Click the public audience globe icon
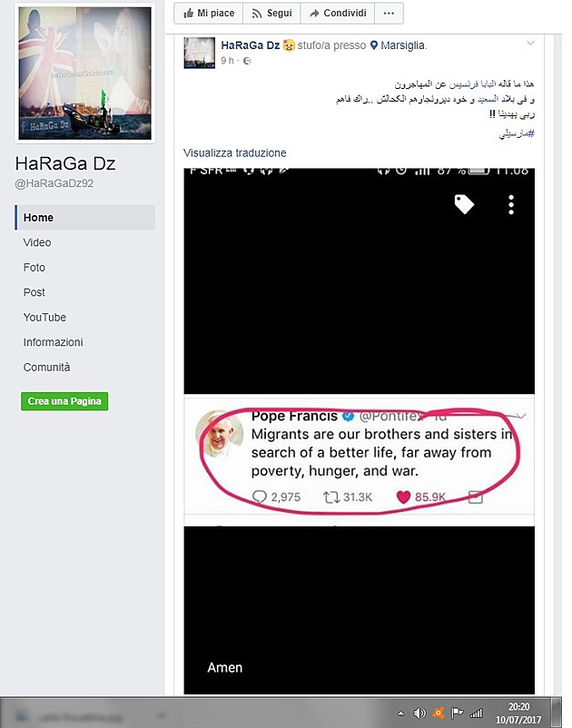The image size is (572, 728). coord(247,61)
